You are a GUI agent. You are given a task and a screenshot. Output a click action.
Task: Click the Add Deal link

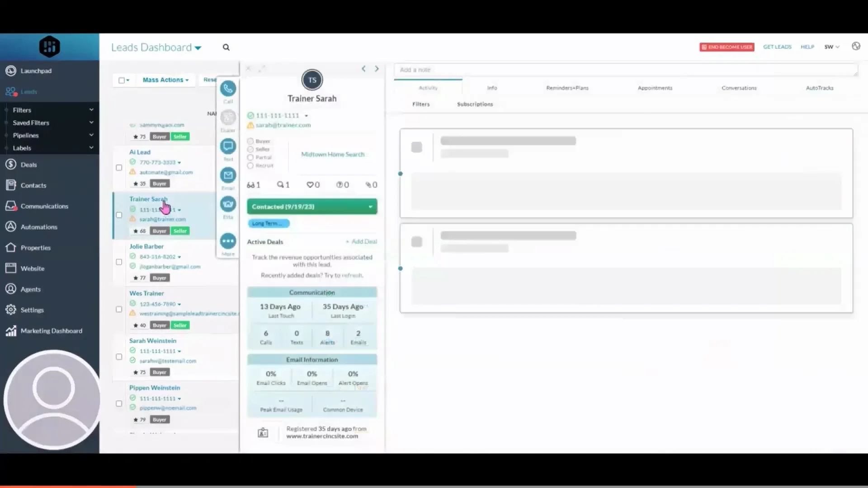(363, 242)
